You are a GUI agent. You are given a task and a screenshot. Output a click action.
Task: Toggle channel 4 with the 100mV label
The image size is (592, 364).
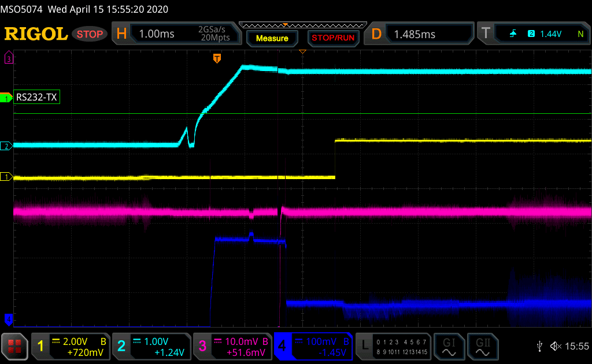tap(313, 347)
